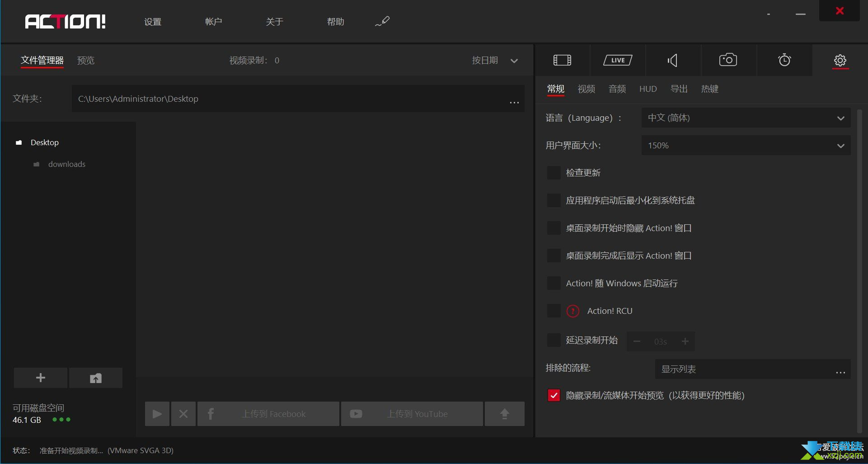The image size is (868, 464).
Task: Open the language dropdown 中文 (简体)
Action: (x=746, y=118)
